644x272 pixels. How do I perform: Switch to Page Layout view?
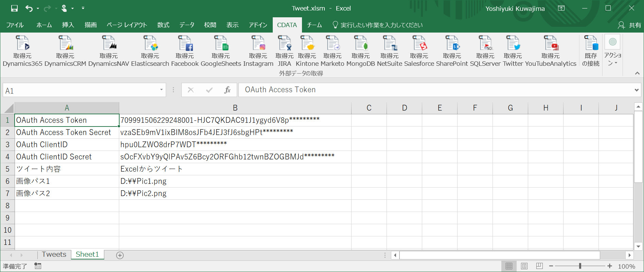[524, 266]
